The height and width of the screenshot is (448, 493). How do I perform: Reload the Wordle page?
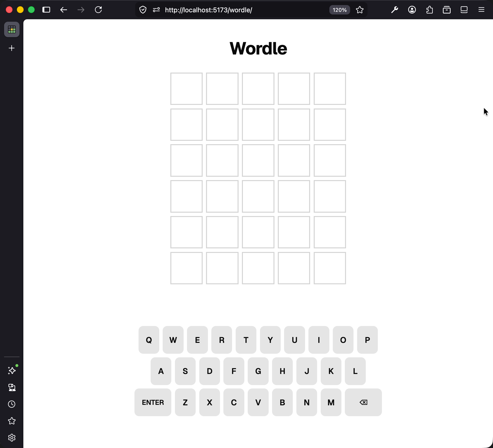[98, 10]
